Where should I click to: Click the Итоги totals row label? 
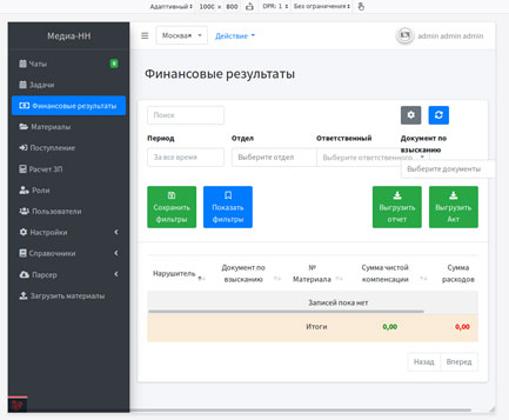click(x=316, y=327)
